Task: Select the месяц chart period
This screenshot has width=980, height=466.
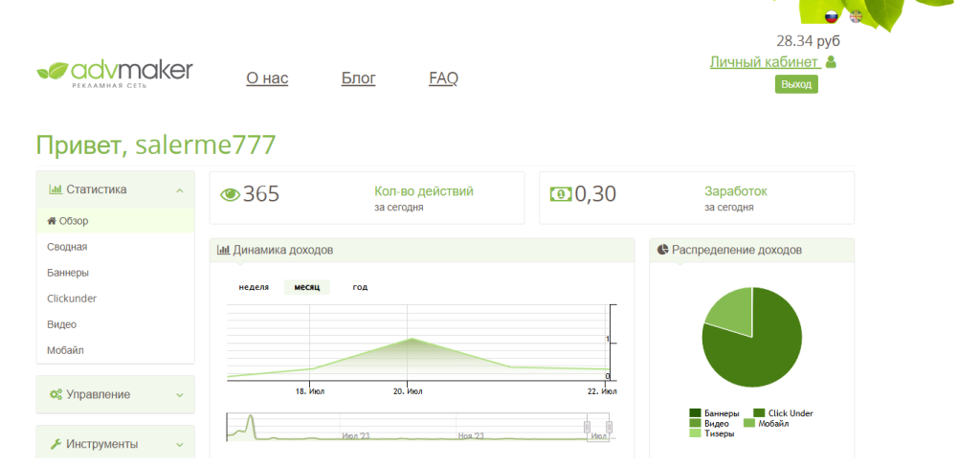Action: pyautogui.click(x=307, y=287)
